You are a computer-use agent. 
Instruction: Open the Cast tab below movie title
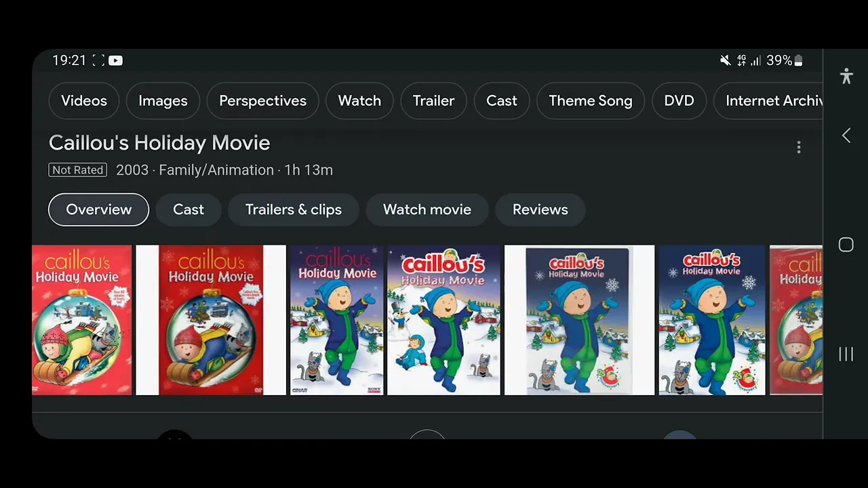[x=189, y=209]
